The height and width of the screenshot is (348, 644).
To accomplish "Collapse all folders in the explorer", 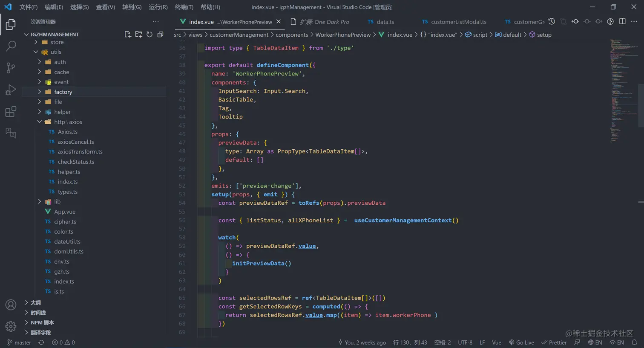I will (x=160, y=35).
